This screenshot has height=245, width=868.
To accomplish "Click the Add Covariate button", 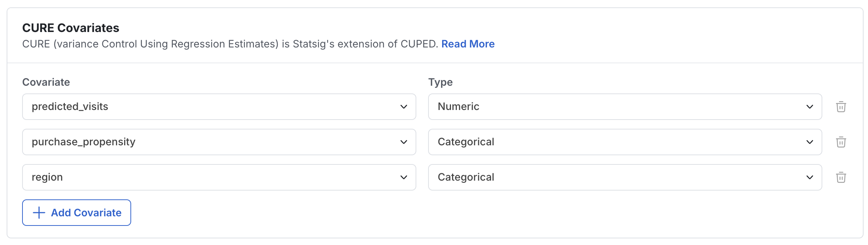I will tap(77, 213).
